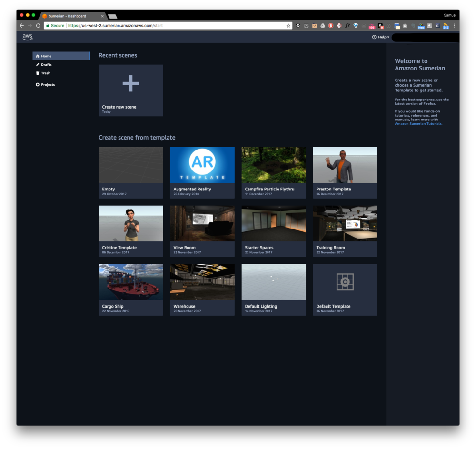
Task: Click the browser back arrow
Action: coord(21,26)
